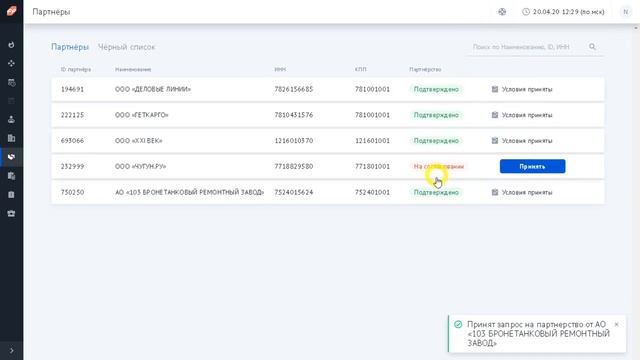Click the КПП column header
The image size is (640, 360).
360,69
